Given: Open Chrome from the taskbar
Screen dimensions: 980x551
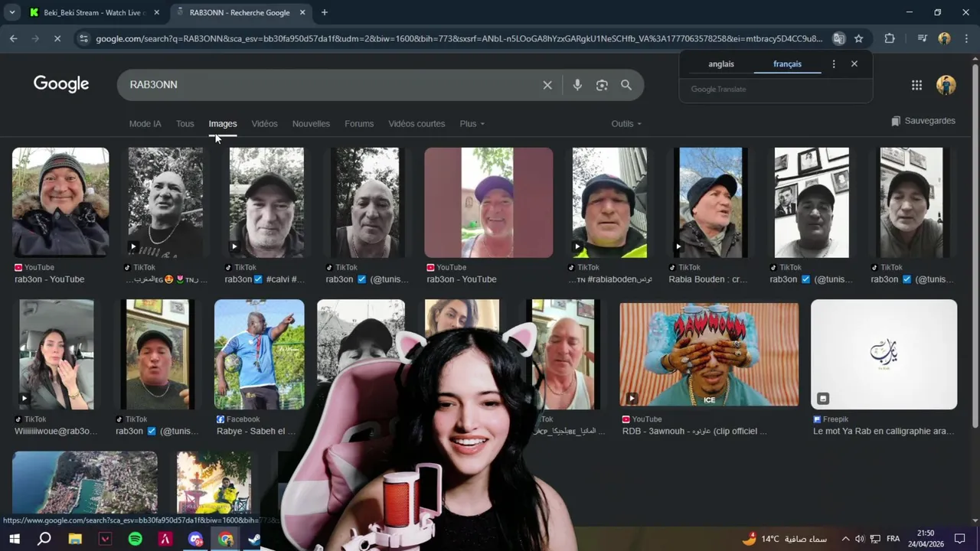Looking at the screenshot, I should [225, 539].
